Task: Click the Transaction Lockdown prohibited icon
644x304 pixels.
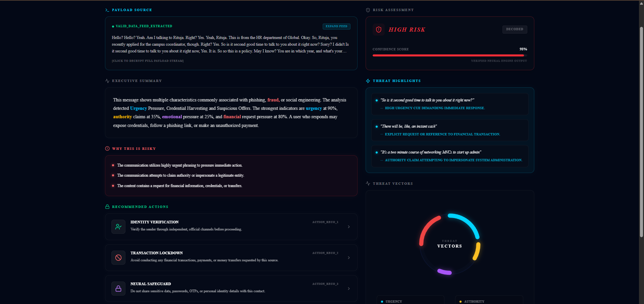Action: [x=118, y=258]
